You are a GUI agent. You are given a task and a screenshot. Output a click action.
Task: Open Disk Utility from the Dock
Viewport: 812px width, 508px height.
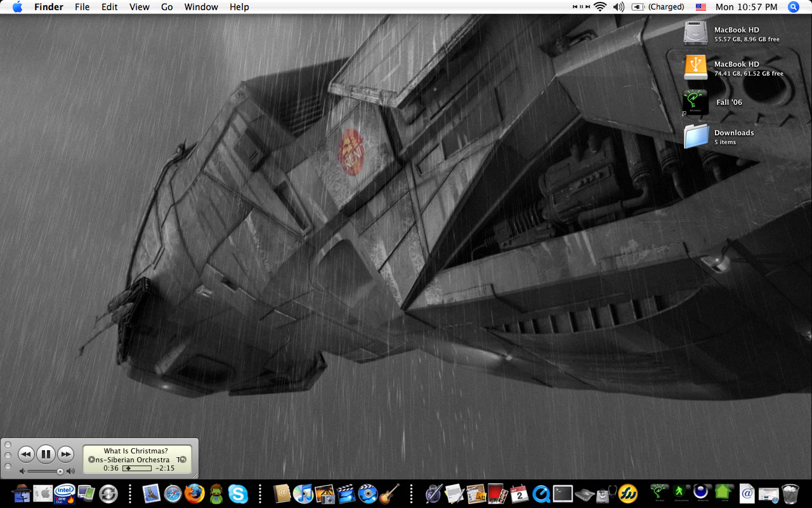(x=606, y=493)
